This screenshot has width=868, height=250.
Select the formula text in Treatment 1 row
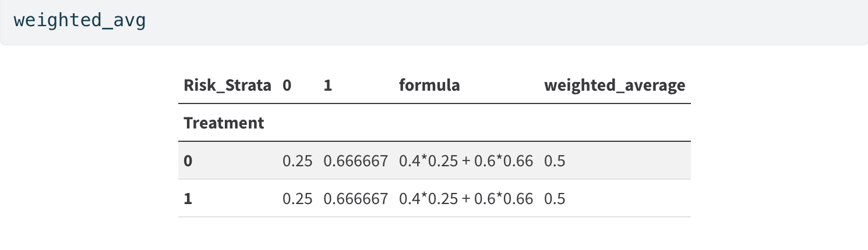[465, 199]
